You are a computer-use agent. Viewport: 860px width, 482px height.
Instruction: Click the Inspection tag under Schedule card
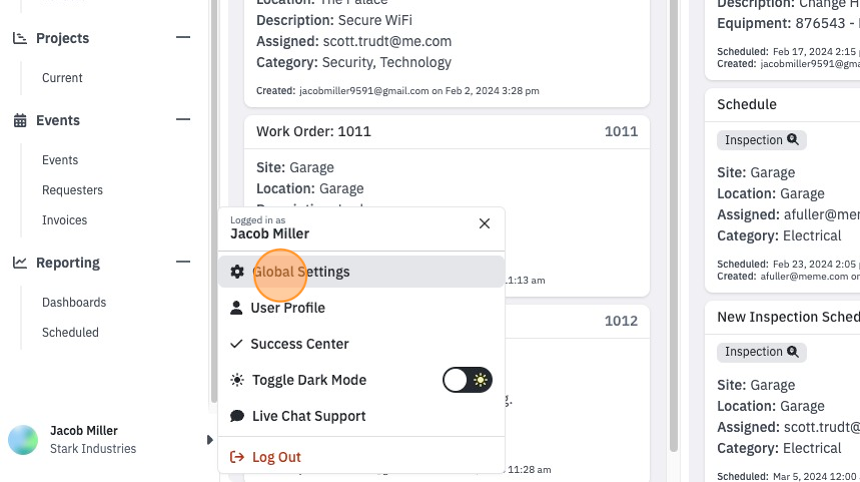pos(762,140)
